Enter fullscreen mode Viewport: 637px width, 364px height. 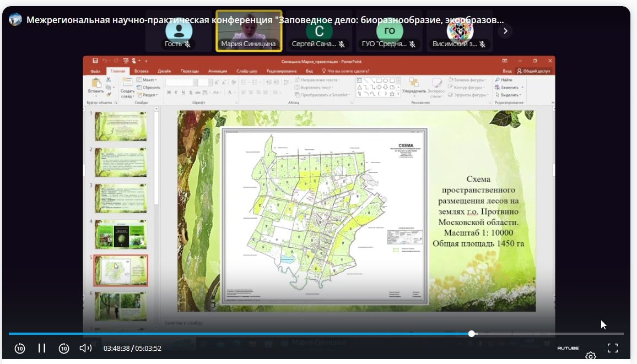(613, 348)
